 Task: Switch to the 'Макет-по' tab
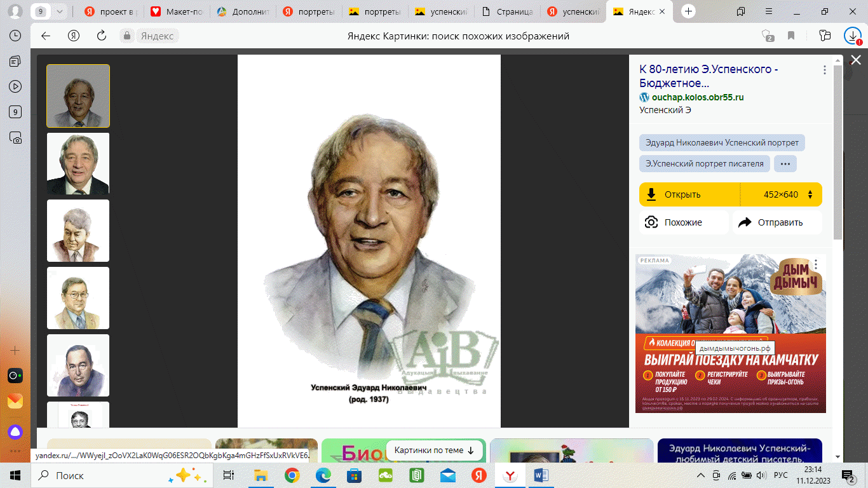[177, 11]
